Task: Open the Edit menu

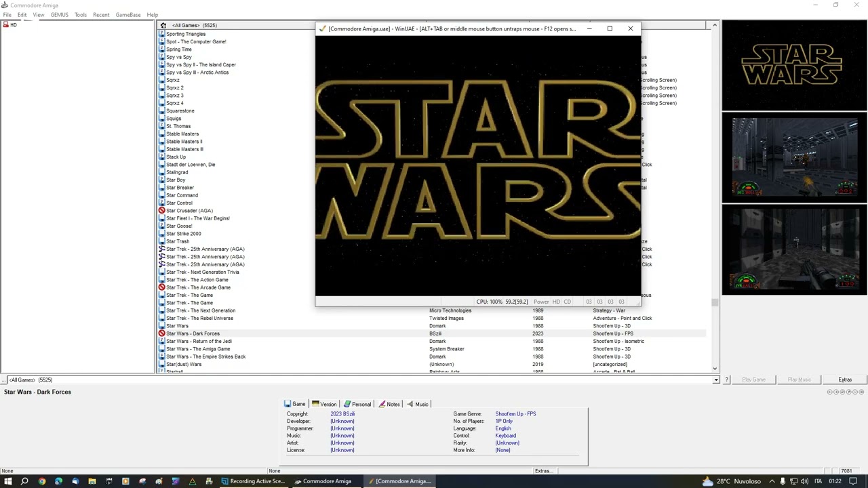Action: [22, 15]
